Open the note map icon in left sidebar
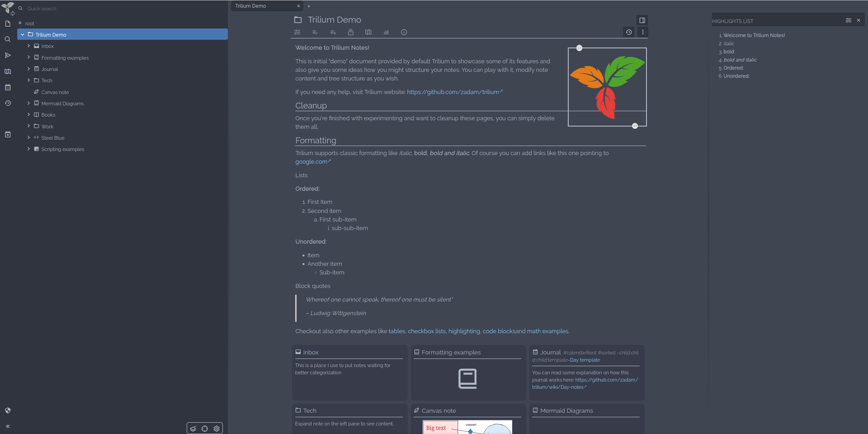 pyautogui.click(x=8, y=71)
